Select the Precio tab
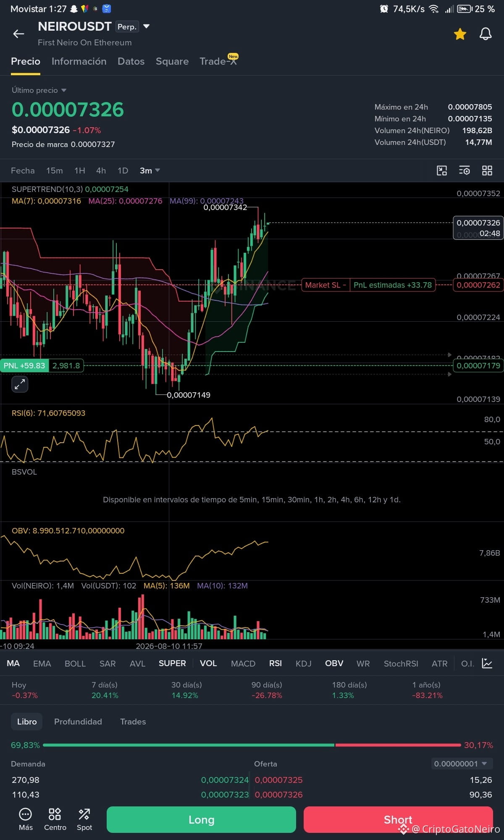 point(26,61)
